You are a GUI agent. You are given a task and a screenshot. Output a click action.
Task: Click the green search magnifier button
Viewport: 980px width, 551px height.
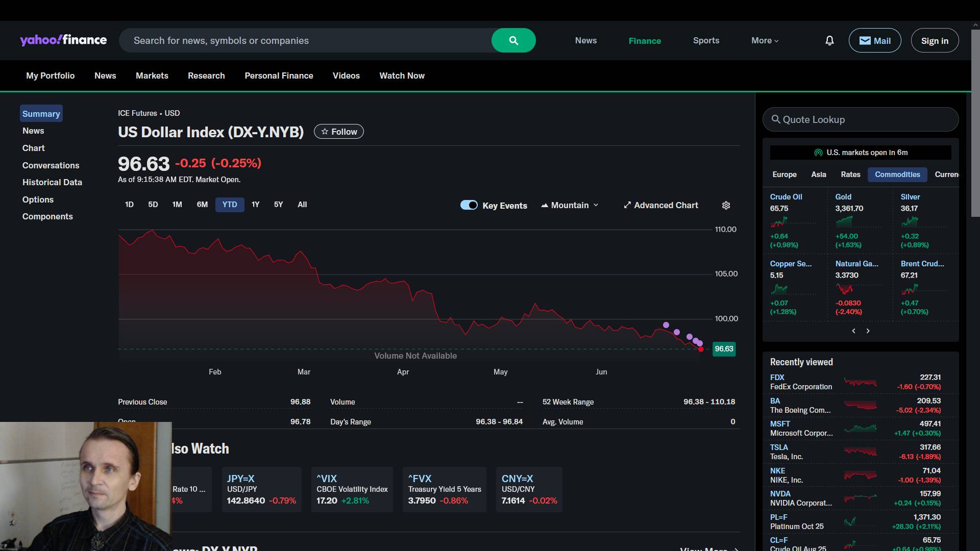[513, 40]
